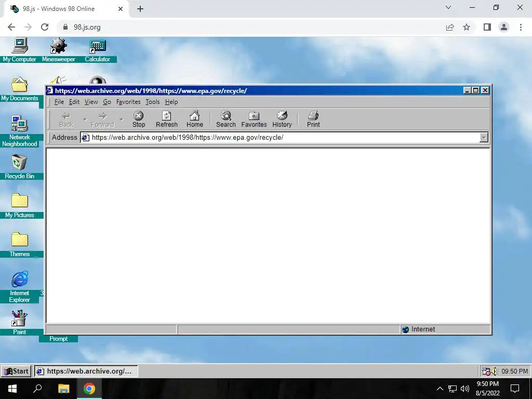Open Themes desktop folder
The height and width of the screenshot is (399, 532).
click(19, 245)
